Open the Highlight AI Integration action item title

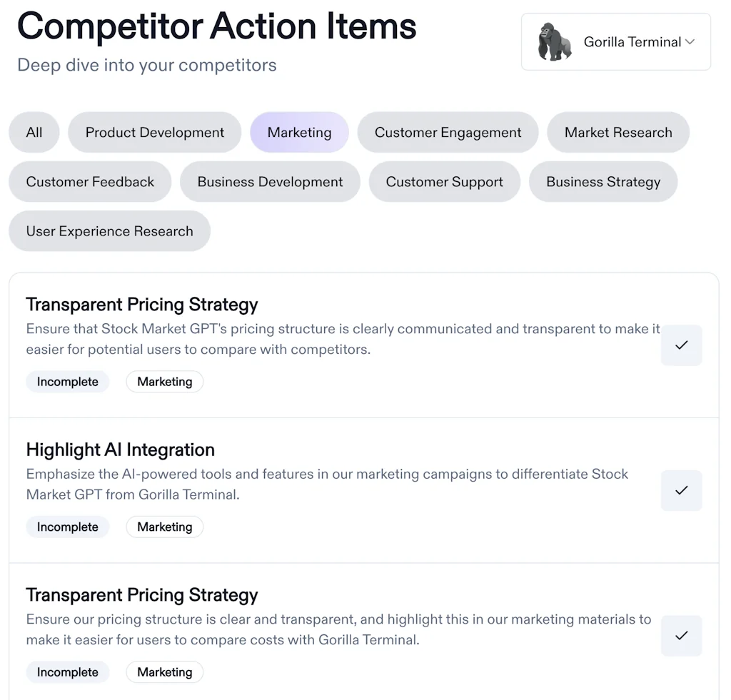[120, 450]
